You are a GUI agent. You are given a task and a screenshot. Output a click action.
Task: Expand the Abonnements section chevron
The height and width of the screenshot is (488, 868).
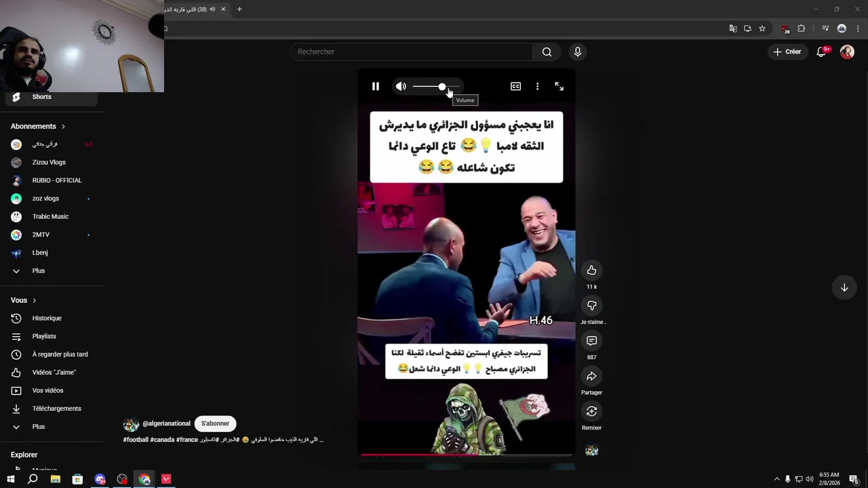[x=64, y=126]
